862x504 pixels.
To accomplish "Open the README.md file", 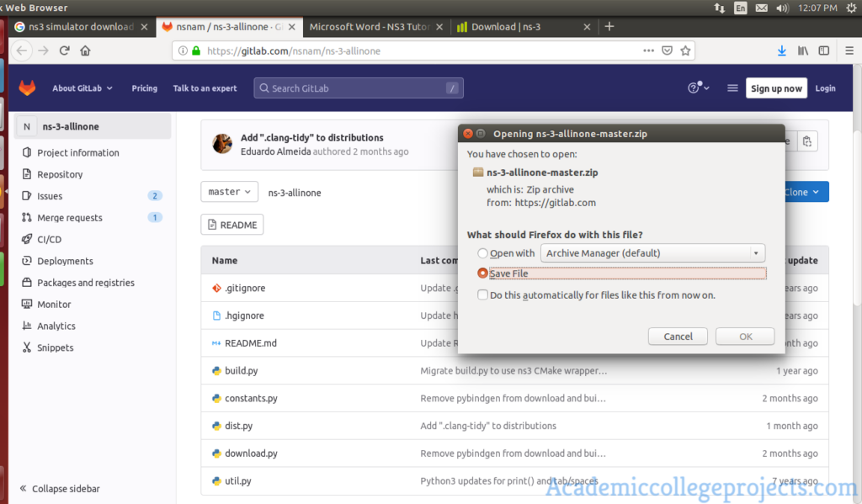I will coord(251,343).
